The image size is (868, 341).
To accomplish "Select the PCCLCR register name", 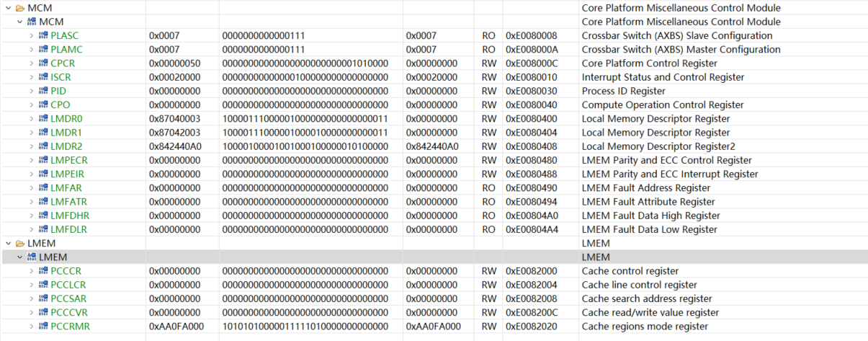I will coord(68,285).
